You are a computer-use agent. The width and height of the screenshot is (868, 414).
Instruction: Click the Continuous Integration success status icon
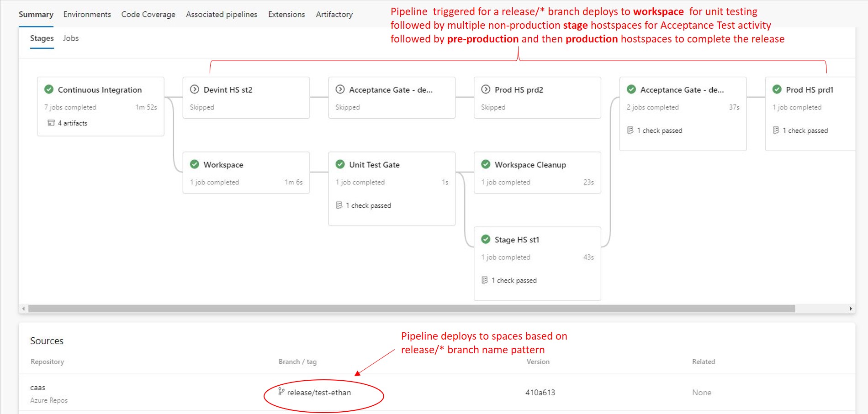49,89
